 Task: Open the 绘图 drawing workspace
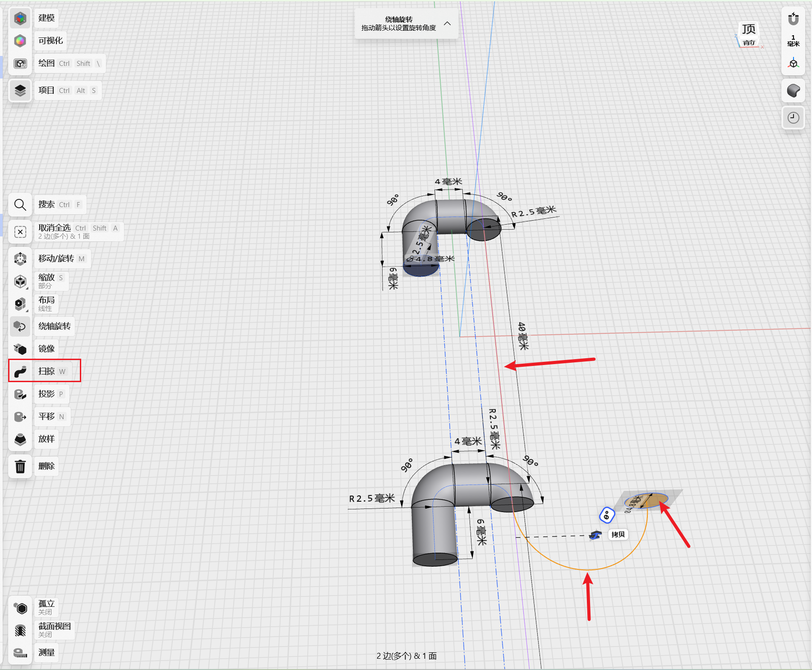20,64
